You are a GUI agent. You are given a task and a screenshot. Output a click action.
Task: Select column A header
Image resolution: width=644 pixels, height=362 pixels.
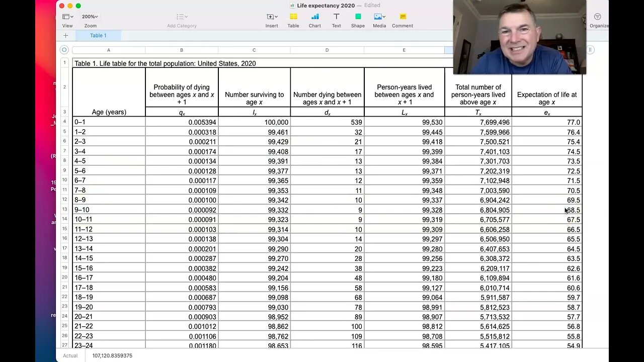(109, 50)
